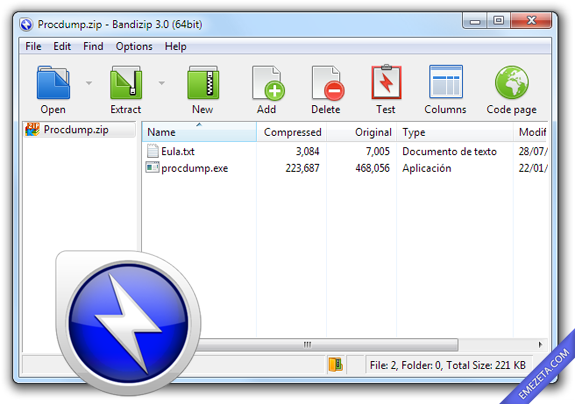Viewport: 575px width, 404px height.
Task: Expand the Open button dropdown arrow
Action: [x=89, y=83]
